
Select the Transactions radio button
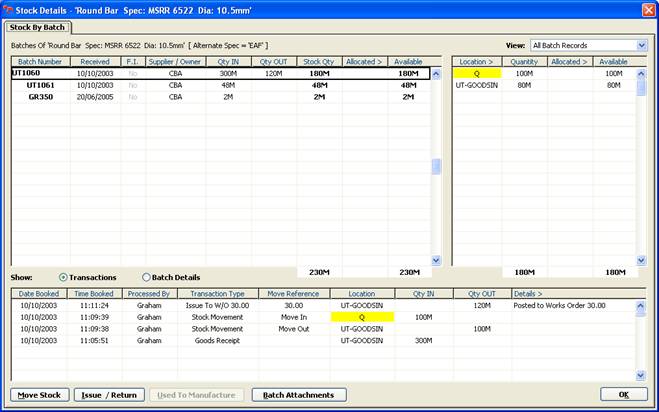pyautogui.click(x=65, y=277)
